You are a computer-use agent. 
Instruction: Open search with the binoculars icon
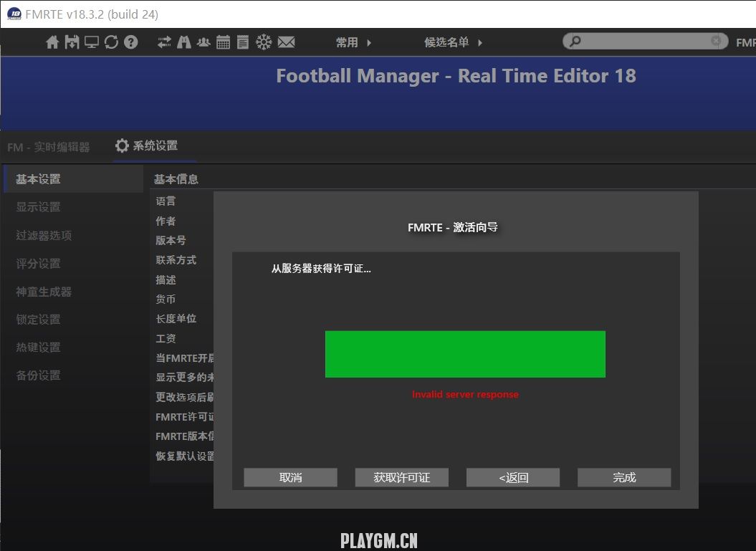click(183, 42)
